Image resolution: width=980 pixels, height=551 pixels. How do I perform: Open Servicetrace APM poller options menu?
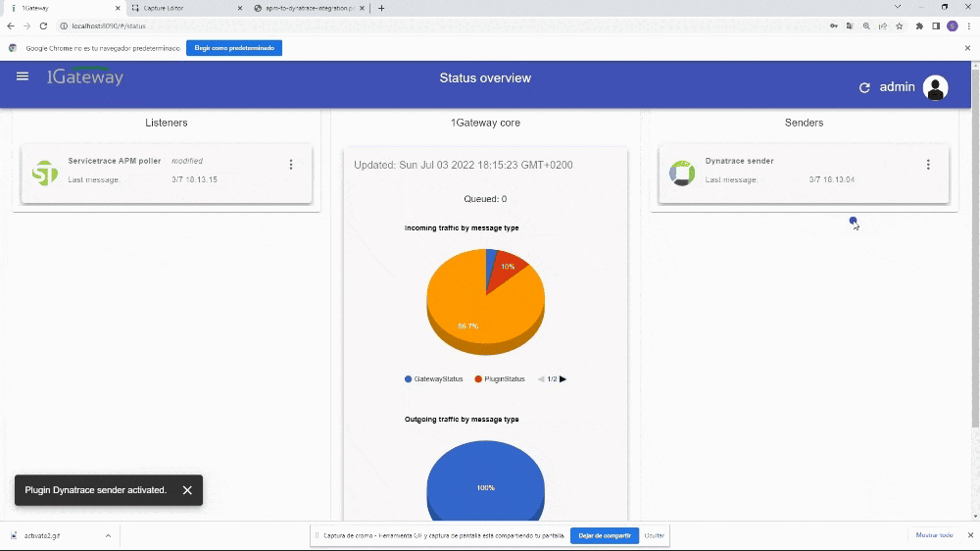pyautogui.click(x=291, y=165)
